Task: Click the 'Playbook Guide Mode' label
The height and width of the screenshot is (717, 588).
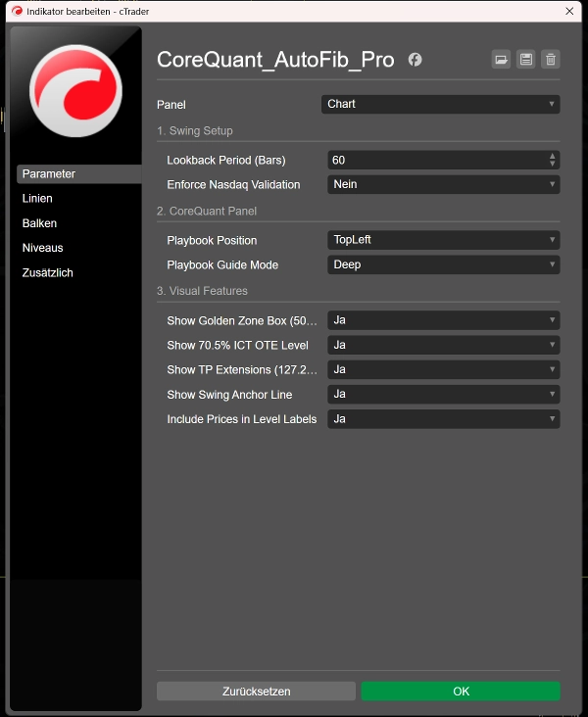Action: (222, 265)
